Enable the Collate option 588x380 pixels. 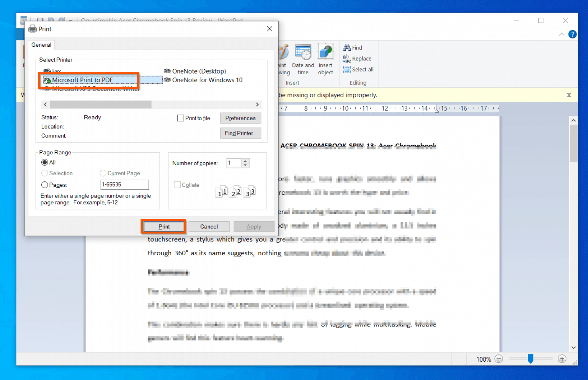177,184
